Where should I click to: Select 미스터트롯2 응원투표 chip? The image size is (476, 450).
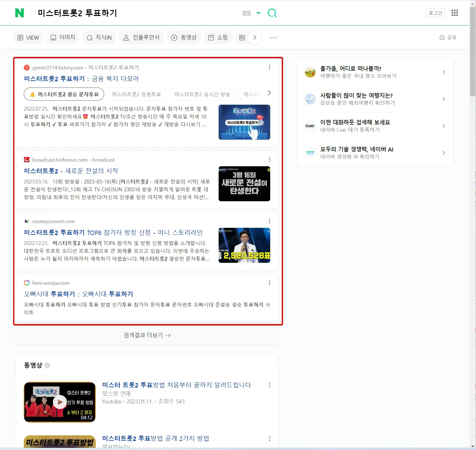tap(136, 94)
